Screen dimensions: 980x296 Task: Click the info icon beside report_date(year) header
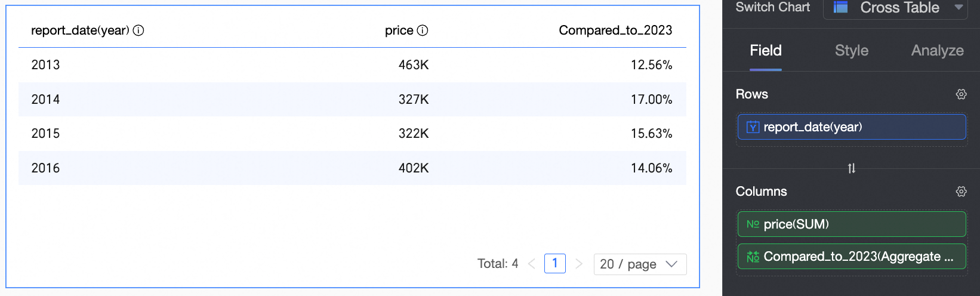(x=138, y=30)
